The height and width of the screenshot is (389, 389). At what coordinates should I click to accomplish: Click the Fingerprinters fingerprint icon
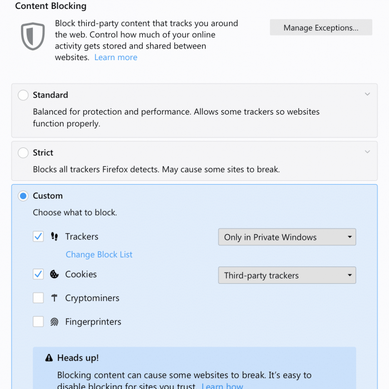tap(54, 322)
